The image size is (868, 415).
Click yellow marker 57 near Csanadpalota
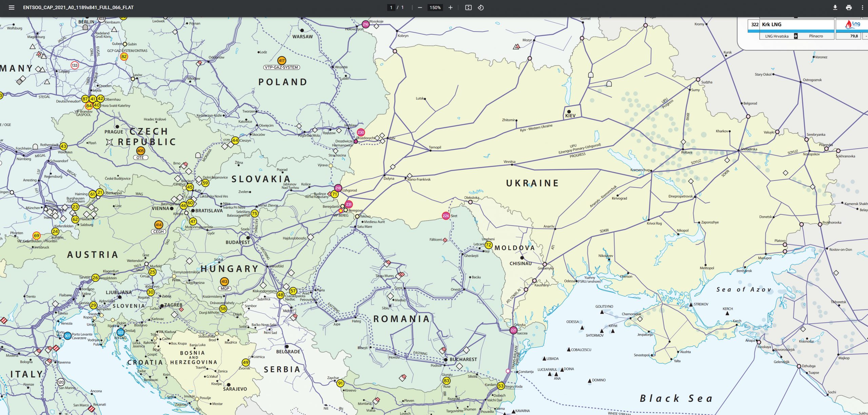click(293, 291)
